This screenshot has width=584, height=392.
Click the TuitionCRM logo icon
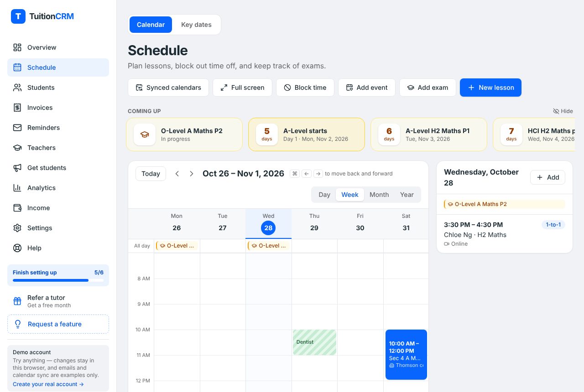click(18, 16)
